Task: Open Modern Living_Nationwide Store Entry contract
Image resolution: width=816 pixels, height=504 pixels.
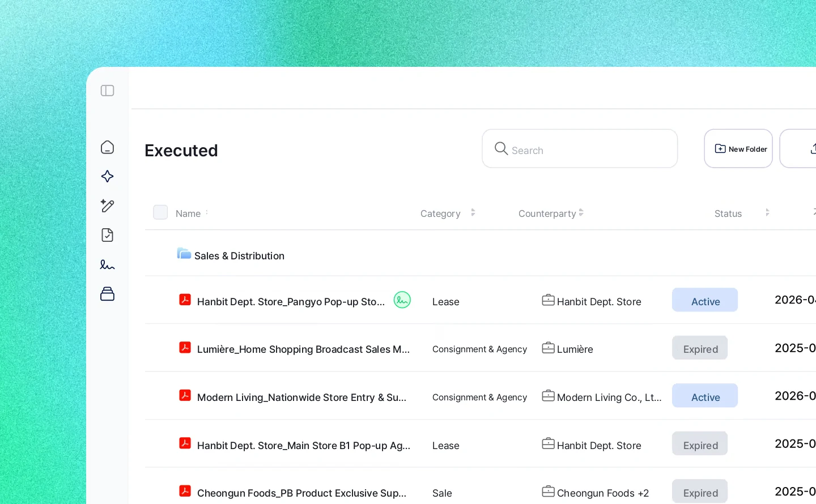Action: 301,398
